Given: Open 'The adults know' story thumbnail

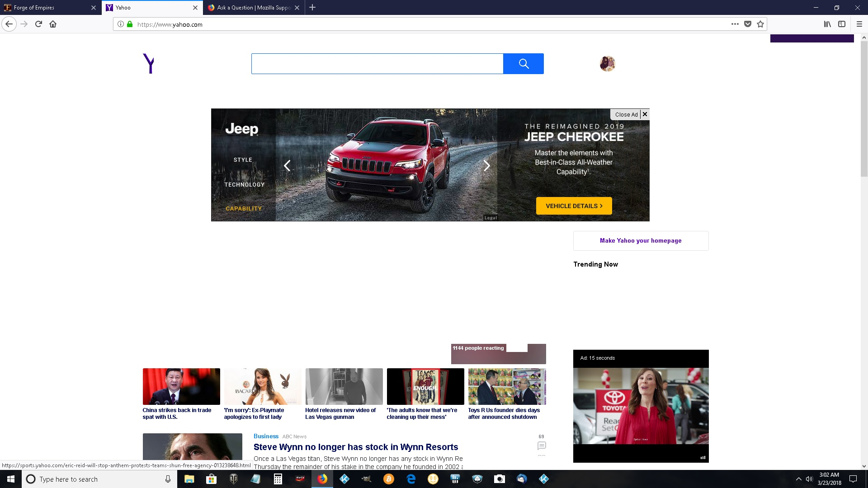Looking at the screenshot, I should (x=425, y=386).
